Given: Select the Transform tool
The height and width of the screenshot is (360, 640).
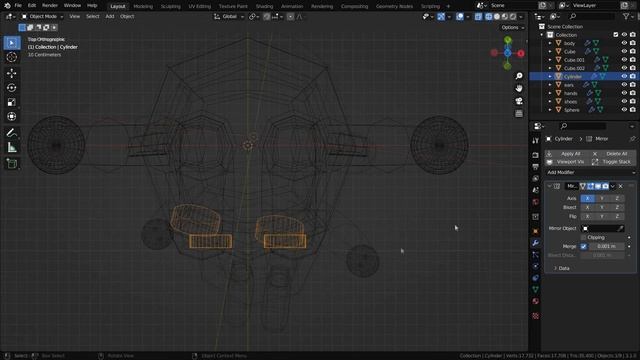Looking at the screenshot, I should (x=12, y=116).
